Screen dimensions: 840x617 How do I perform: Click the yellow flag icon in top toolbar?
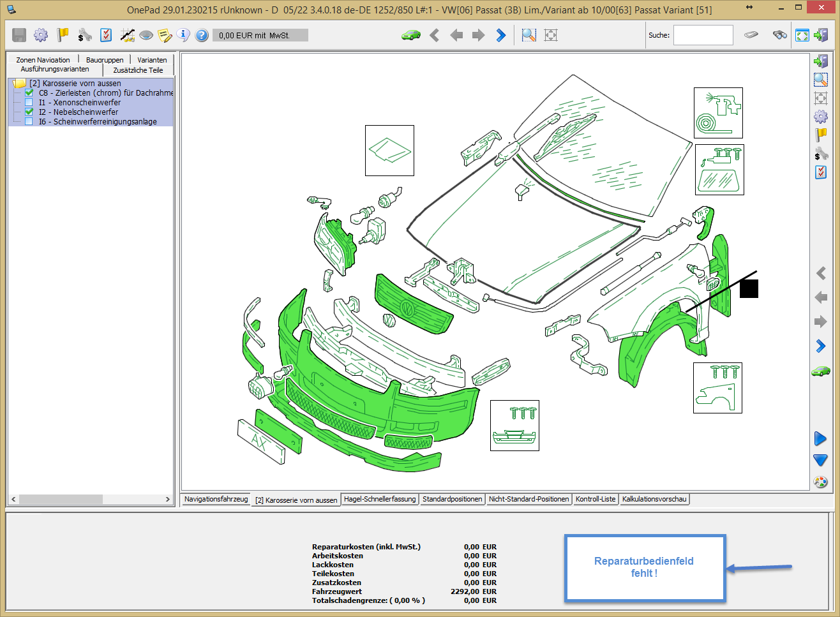coord(63,35)
